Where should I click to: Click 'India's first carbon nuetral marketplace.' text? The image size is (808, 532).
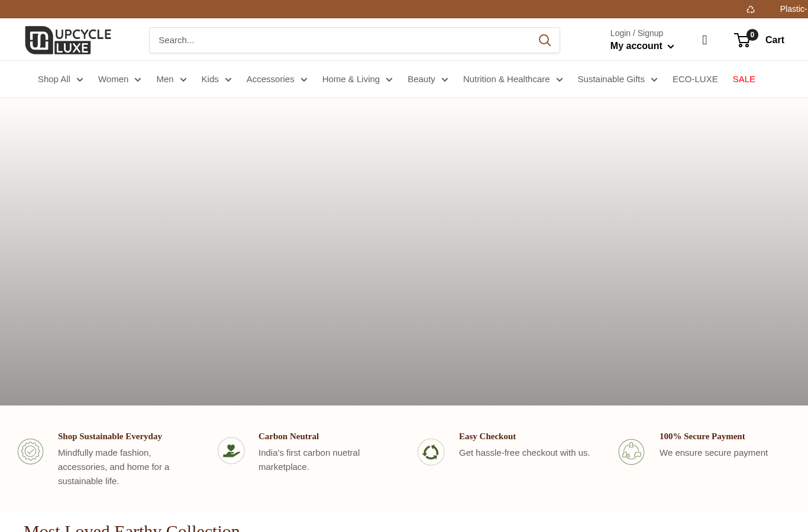(309, 460)
